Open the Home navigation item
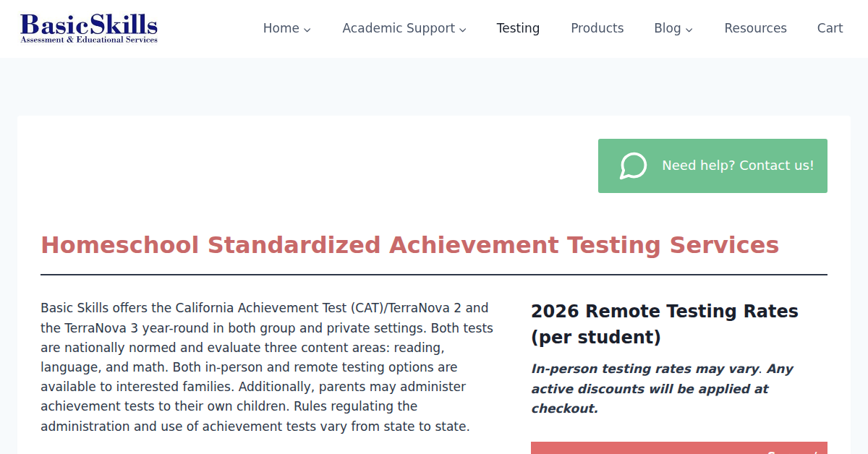868x454 pixels. tap(281, 28)
